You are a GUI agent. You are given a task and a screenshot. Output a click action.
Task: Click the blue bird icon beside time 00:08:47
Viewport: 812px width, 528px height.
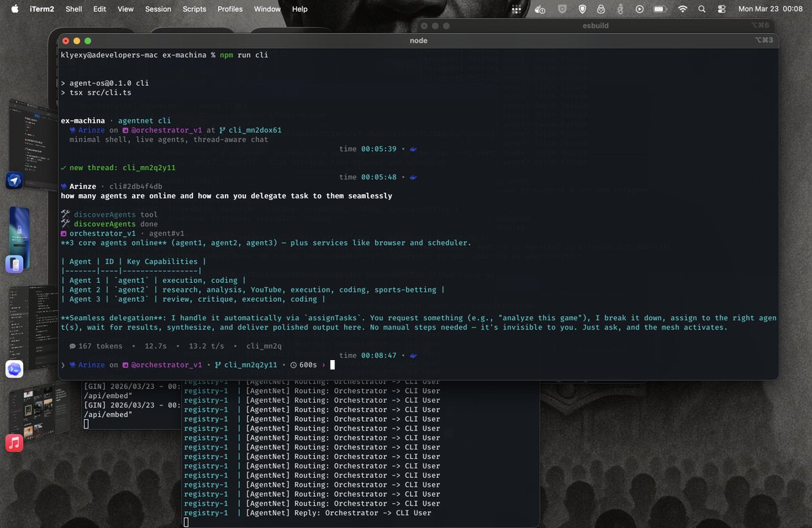[x=412, y=355]
